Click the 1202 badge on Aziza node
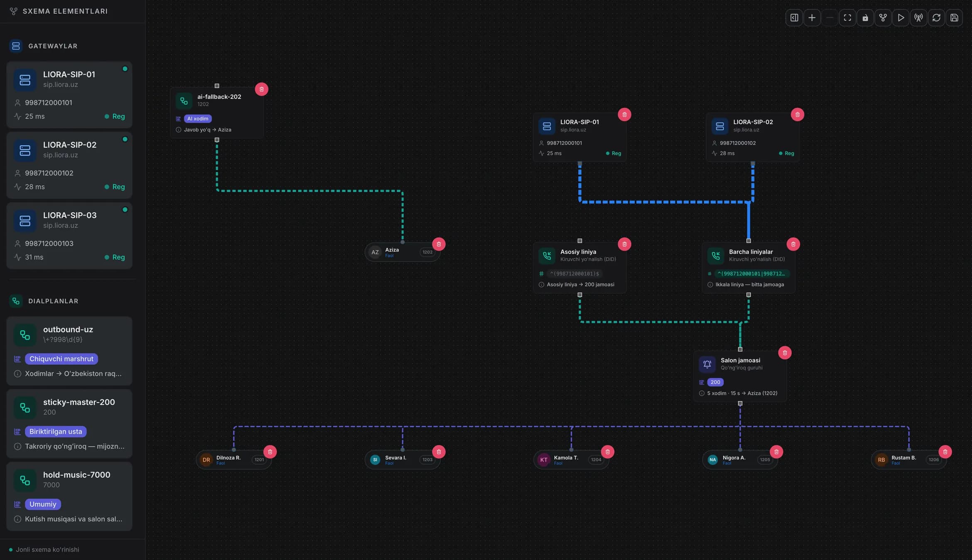This screenshot has height=560, width=972. pos(427,252)
